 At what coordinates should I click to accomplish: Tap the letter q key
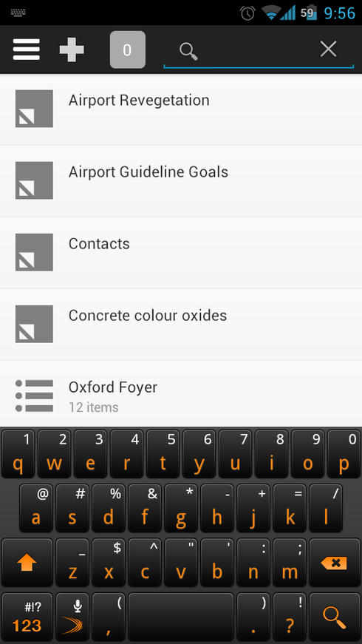click(18, 454)
